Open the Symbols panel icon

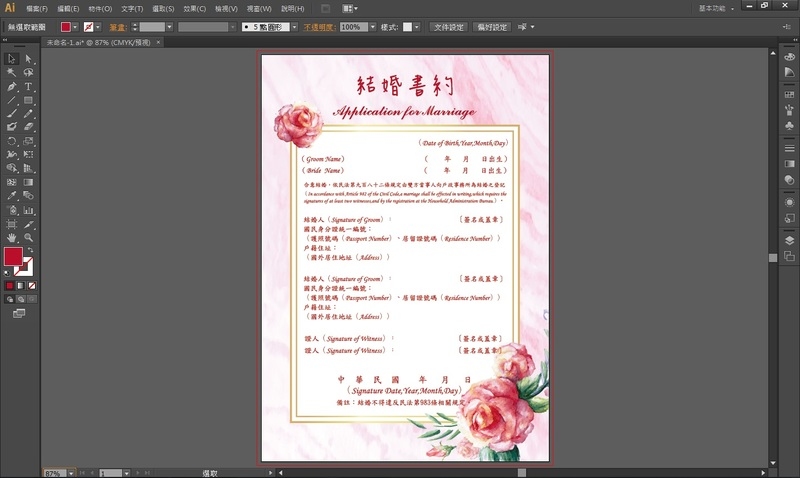pyautogui.click(x=789, y=125)
